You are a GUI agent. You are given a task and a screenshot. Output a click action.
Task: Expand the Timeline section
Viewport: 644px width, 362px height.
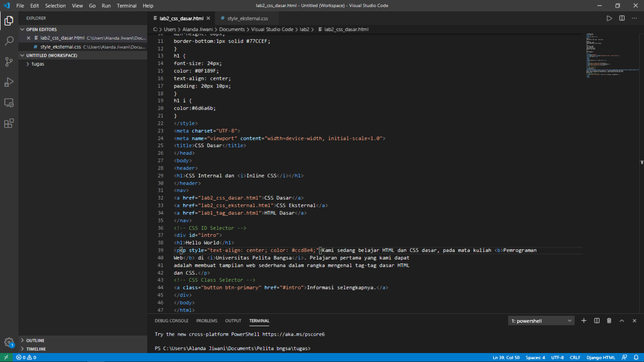coord(83,349)
